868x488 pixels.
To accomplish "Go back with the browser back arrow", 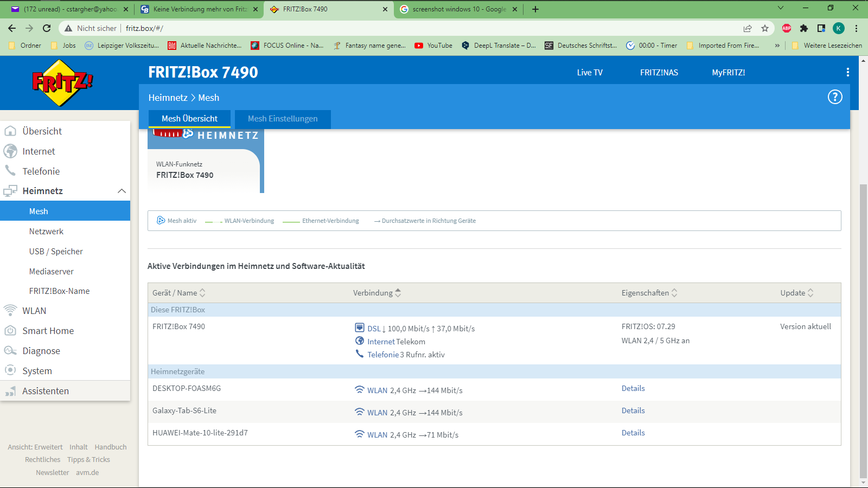I will tap(12, 28).
